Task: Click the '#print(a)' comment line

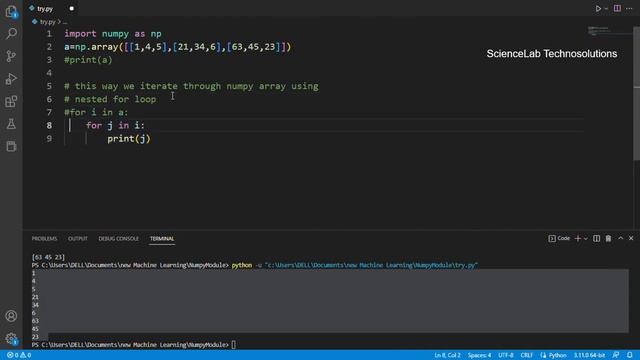Action: [88, 60]
